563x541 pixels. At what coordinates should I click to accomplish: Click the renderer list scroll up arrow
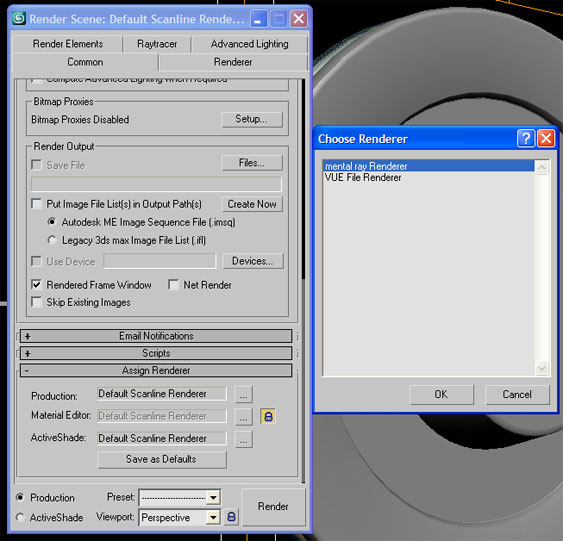(x=542, y=167)
